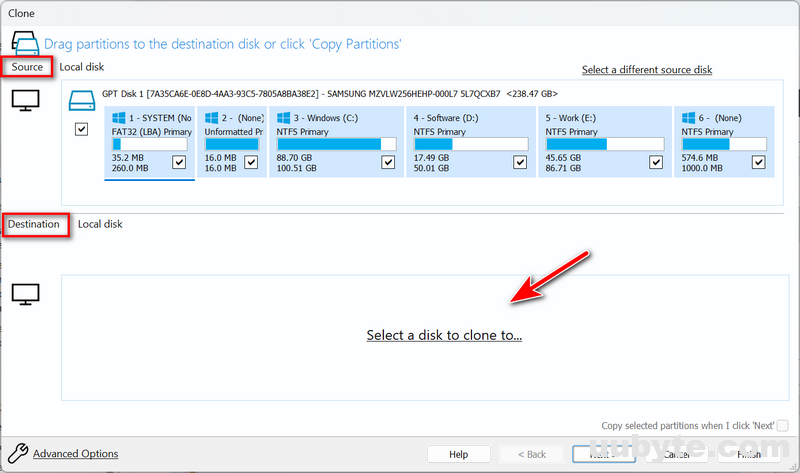The width and height of the screenshot is (800, 473).
Task: Click the Source local disk monitor icon
Action: pos(26,101)
